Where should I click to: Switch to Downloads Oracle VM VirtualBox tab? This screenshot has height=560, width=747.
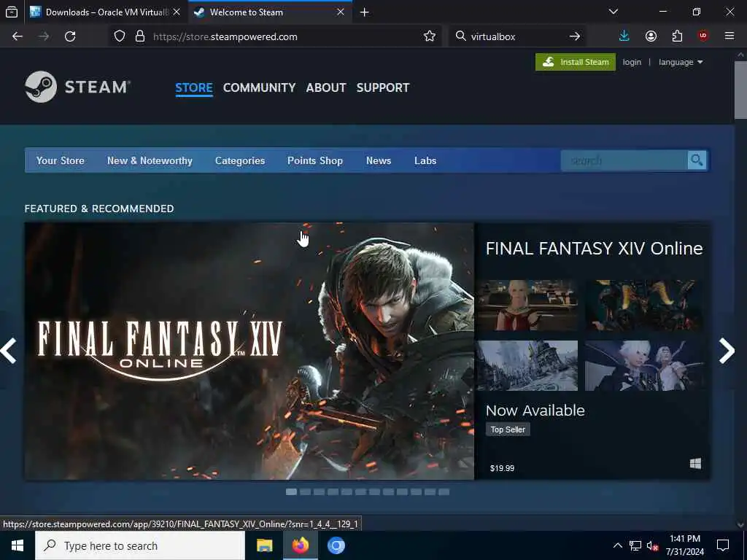coord(106,12)
